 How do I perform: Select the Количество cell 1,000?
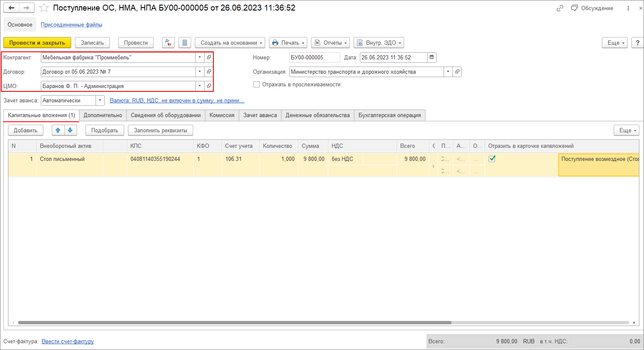click(x=279, y=164)
